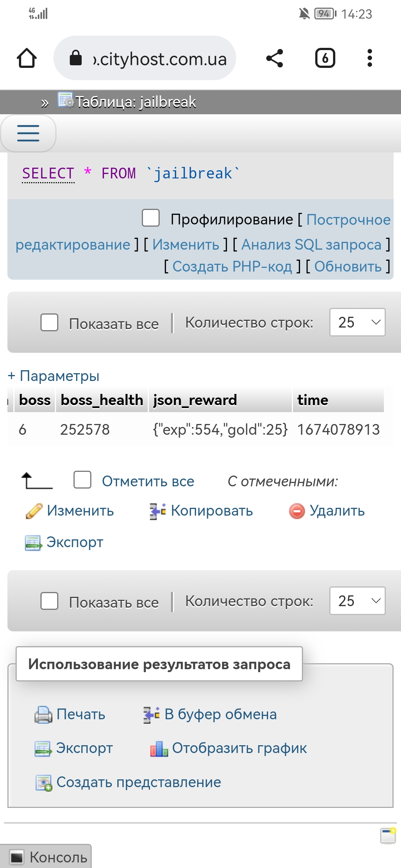Open the upper row count dropdown
This screenshot has width=401, height=868.
coord(357,322)
